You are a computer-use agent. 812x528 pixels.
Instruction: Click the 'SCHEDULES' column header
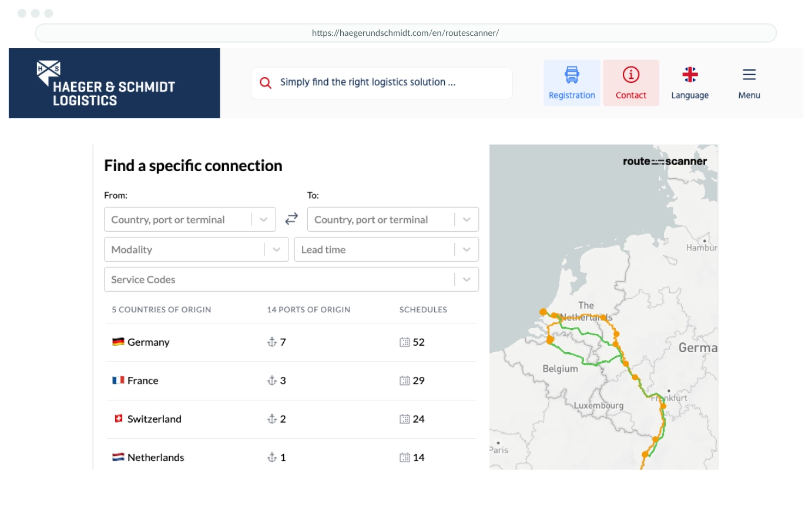423,309
